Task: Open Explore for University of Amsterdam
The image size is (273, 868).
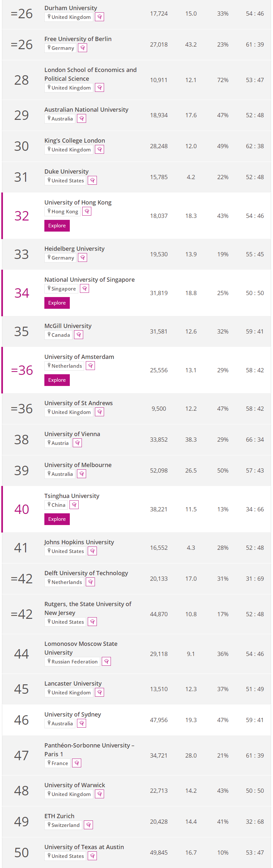Action: (57, 380)
